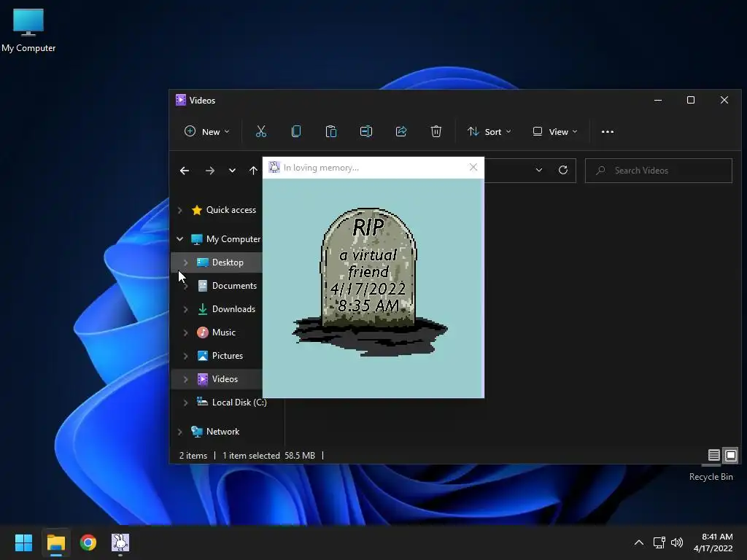
Task: Refresh the Videos folder view
Action: click(x=563, y=170)
